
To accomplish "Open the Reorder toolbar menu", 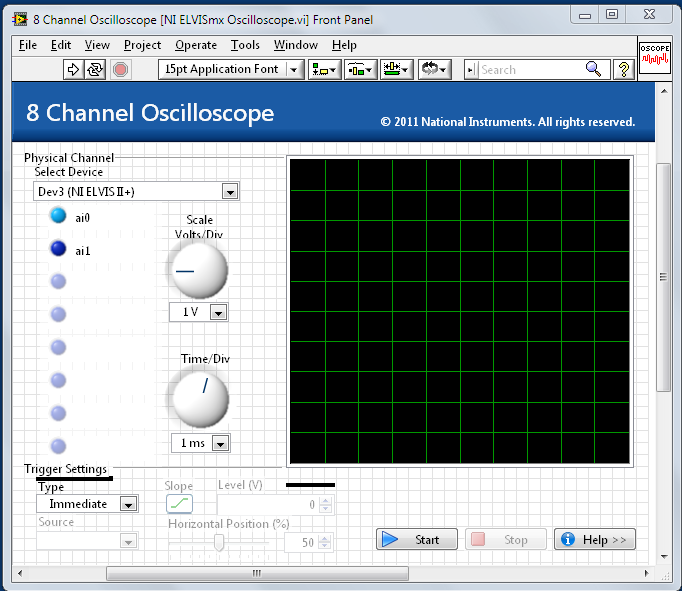I will click(435, 70).
